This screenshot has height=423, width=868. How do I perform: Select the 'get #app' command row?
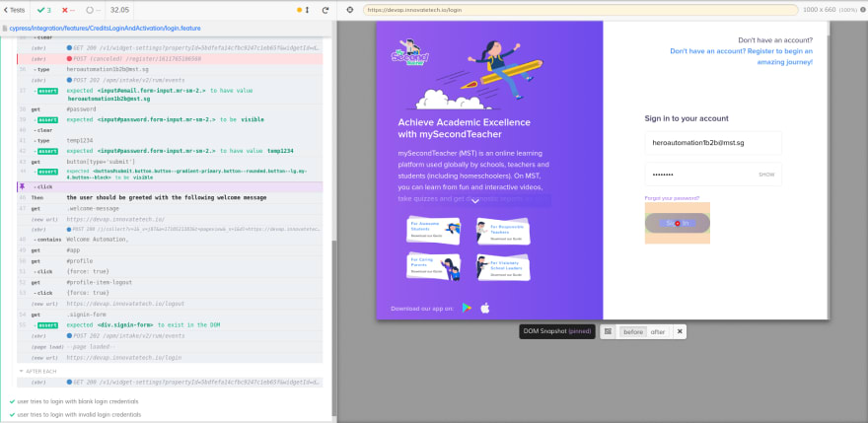(x=170, y=250)
